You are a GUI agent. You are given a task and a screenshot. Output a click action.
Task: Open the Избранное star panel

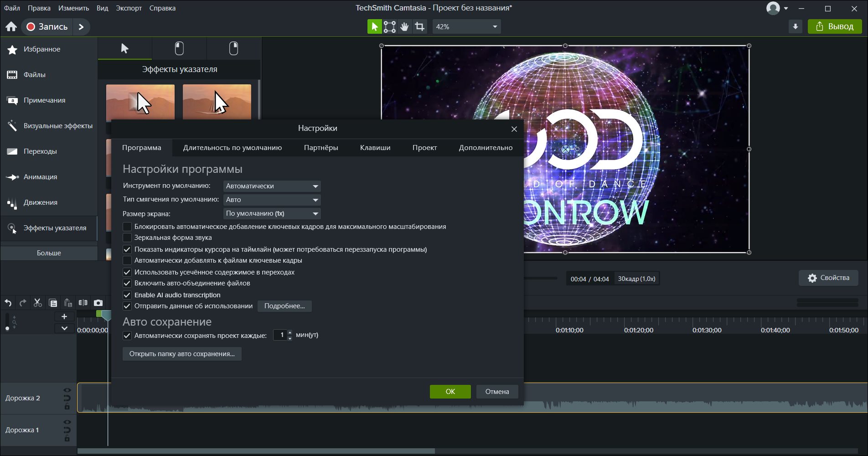click(x=49, y=49)
